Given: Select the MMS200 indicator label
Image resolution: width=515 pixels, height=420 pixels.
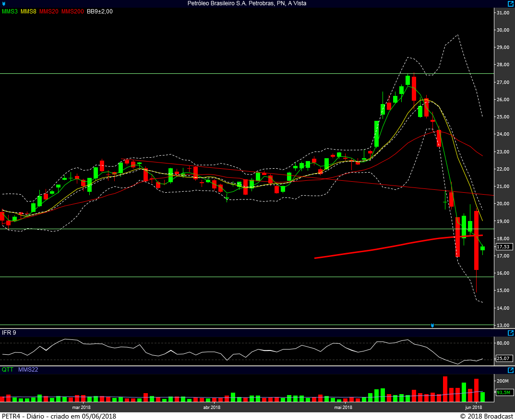Looking at the screenshot, I should [x=72, y=12].
